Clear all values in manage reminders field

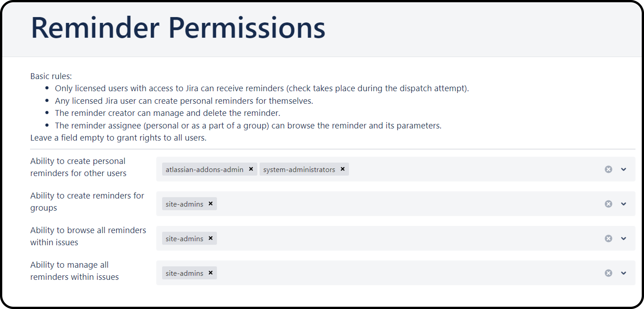[608, 273]
